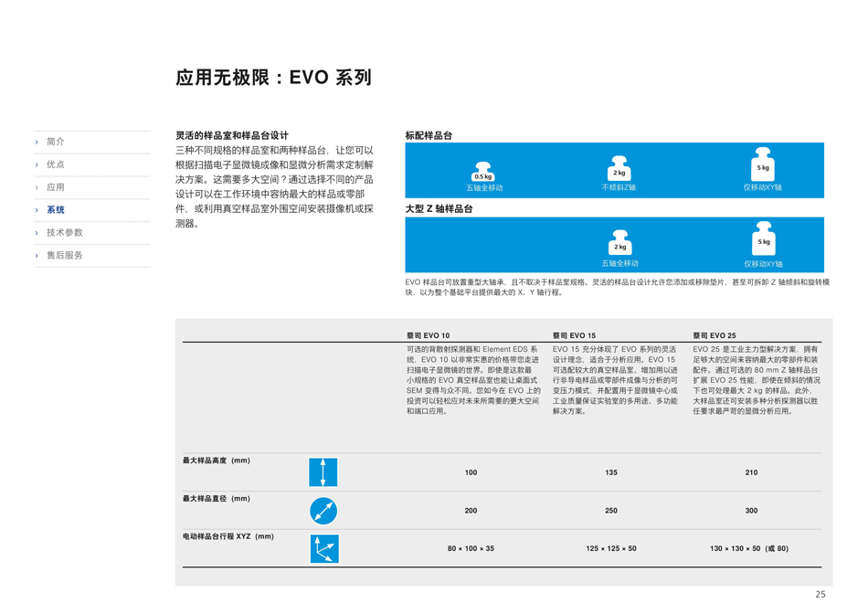868x614 pixels.
Task: Click the diameter value 200
Action: click(x=471, y=511)
